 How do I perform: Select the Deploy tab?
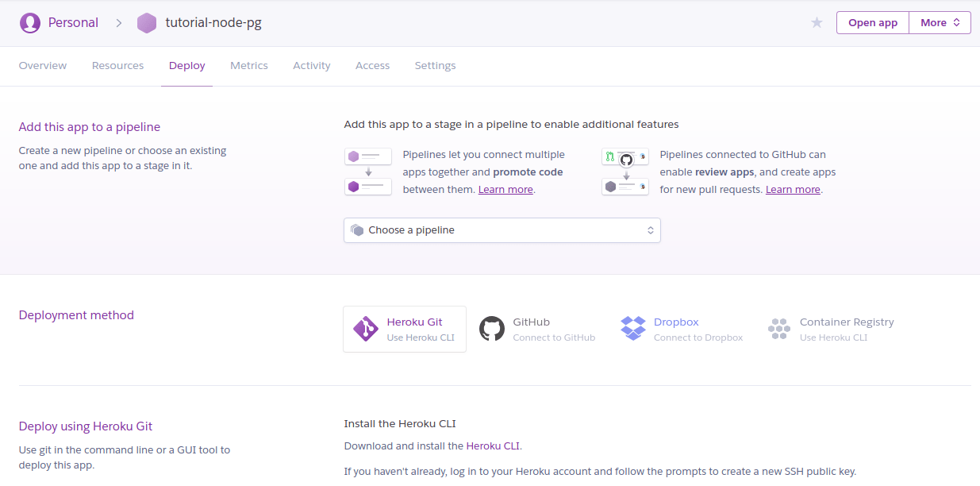pyautogui.click(x=187, y=66)
